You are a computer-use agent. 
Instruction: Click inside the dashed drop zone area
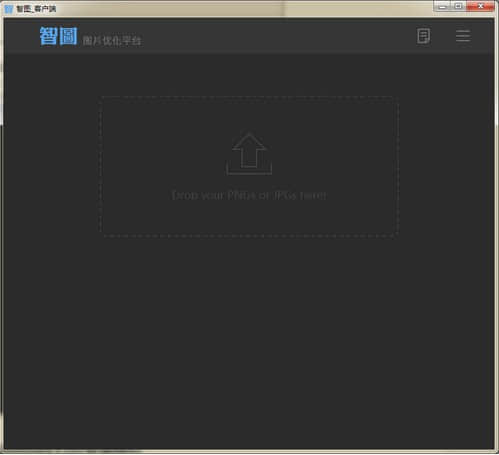(x=249, y=167)
